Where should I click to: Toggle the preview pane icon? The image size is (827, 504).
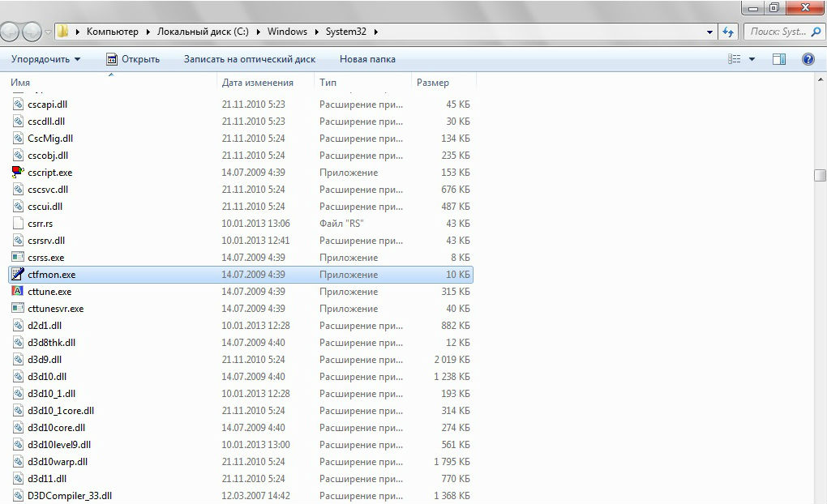click(779, 59)
